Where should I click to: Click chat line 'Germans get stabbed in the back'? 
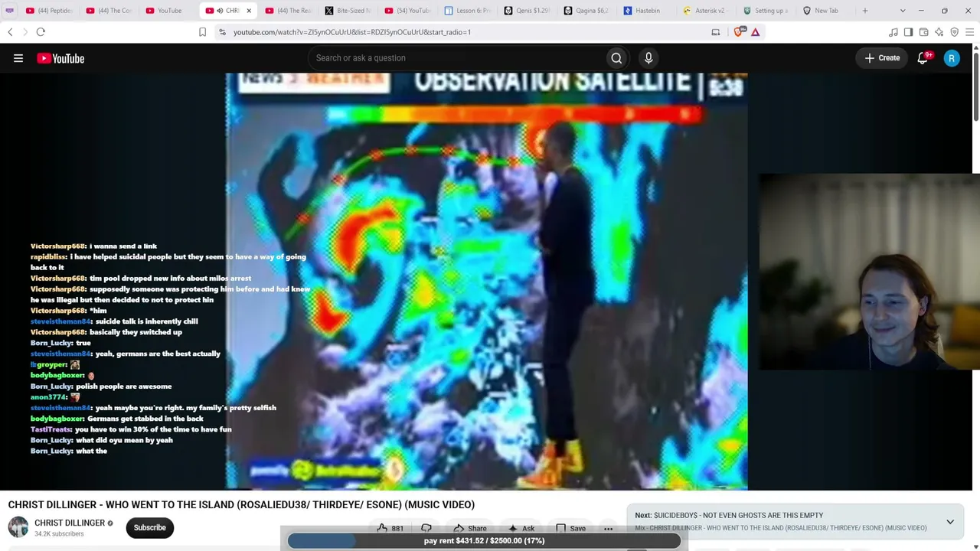coord(117,419)
